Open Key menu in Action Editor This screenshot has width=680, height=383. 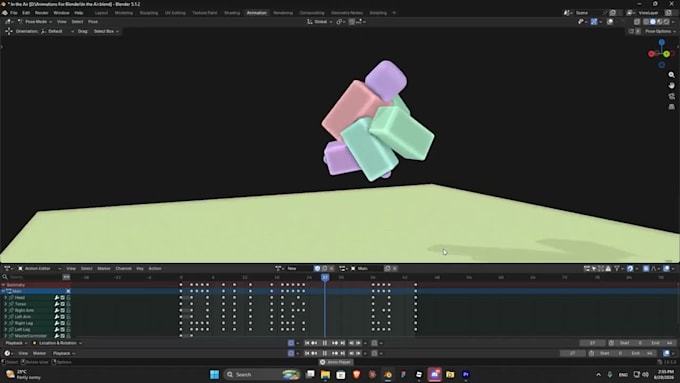point(140,269)
